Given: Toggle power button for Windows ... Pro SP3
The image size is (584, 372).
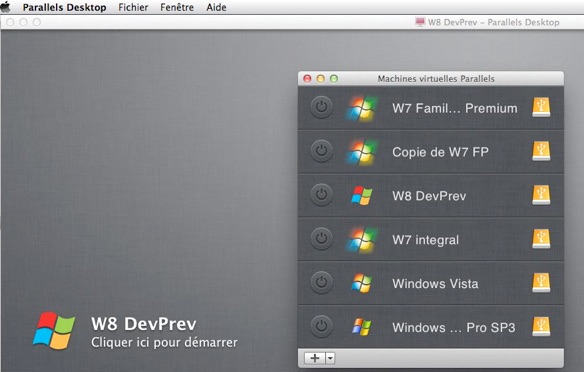Looking at the screenshot, I should click(x=321, y=327).
